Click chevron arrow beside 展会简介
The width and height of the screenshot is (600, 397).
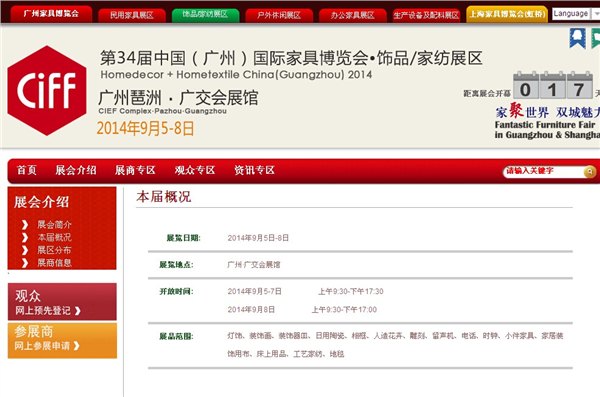(x=25, y=225)
